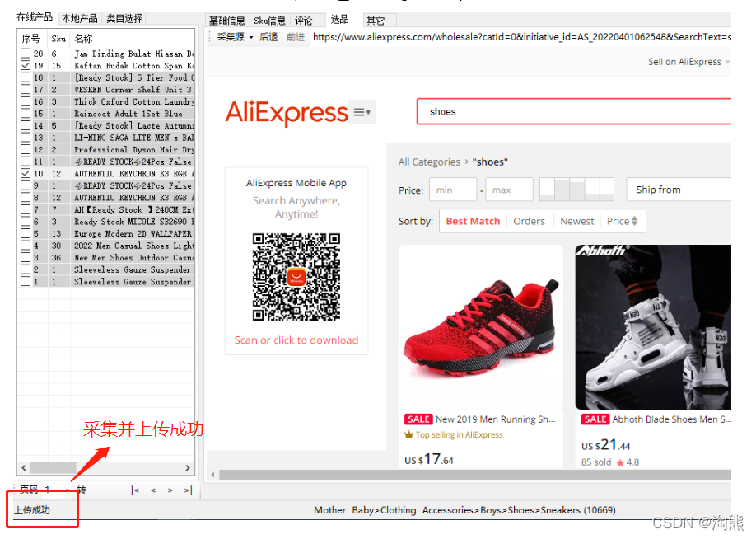This screenshot has height=539, width=756.
Task: Expand Sell on AliExpress menu
Action: pyautogui.click(x=688, y=62)
